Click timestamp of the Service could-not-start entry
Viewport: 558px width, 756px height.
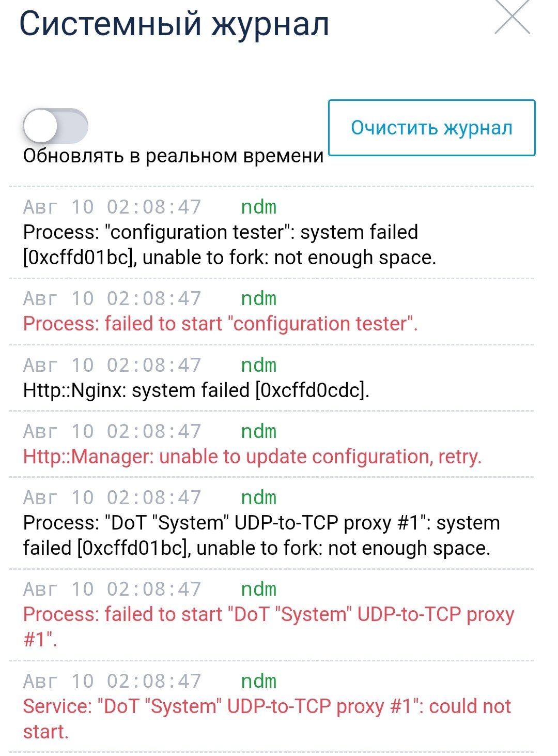(112, 681)
